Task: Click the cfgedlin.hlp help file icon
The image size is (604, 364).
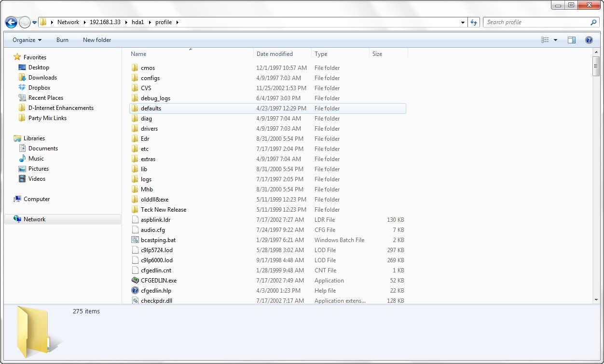Action: 135,291
